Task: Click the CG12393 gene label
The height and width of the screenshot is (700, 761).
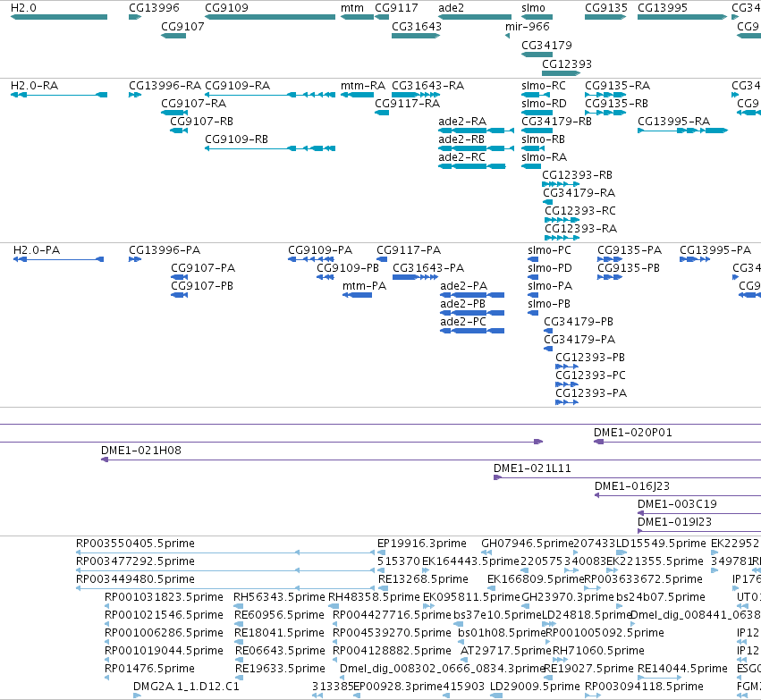Action: coord(567,64)
